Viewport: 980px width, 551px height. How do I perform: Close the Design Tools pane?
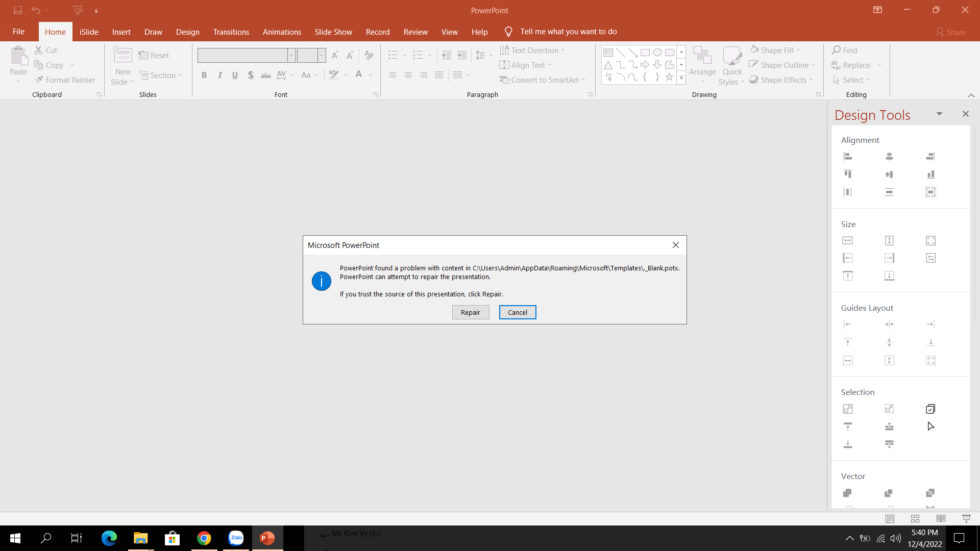click(965, 114)
